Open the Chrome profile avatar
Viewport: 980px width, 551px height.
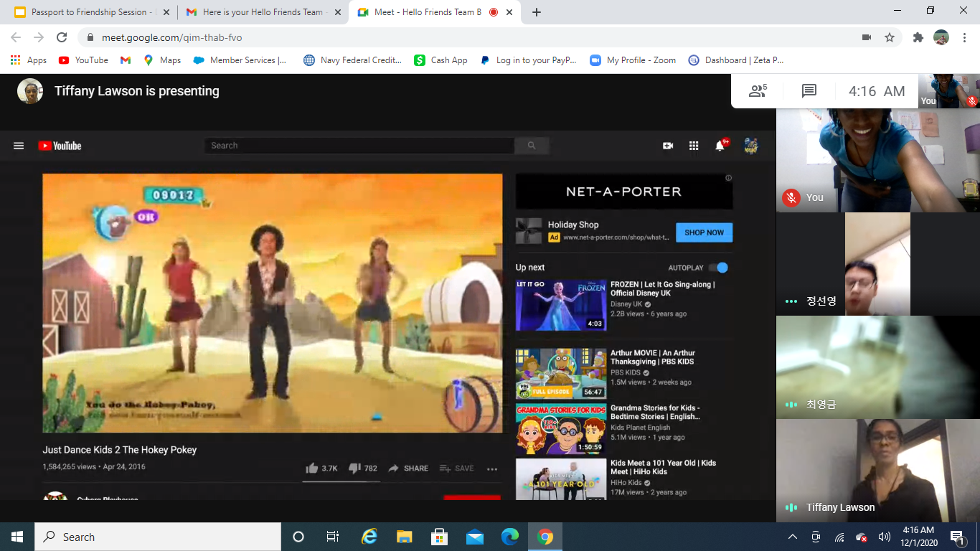point(941,37)
